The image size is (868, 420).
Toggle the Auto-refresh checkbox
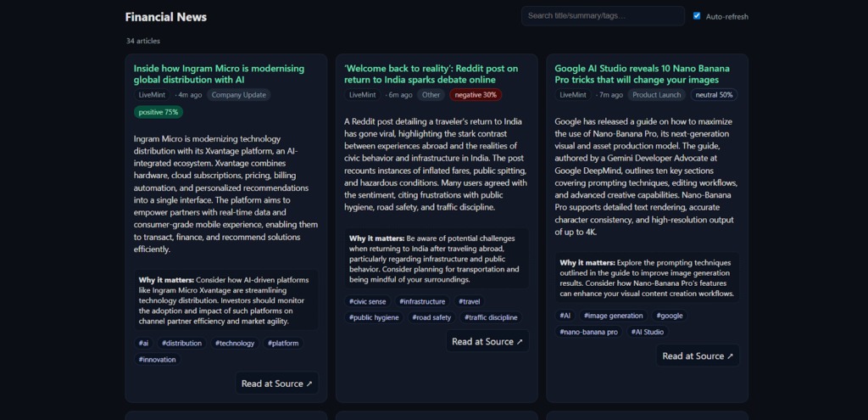697,16
